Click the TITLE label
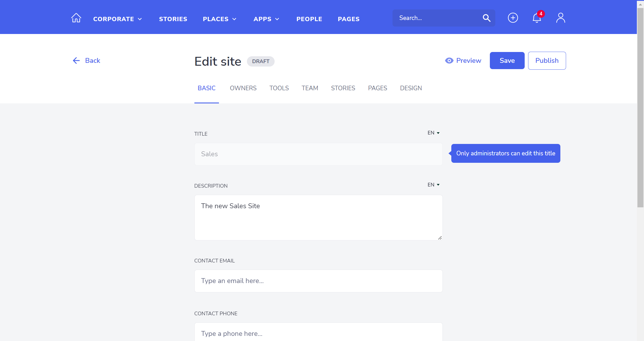Screen dimensions: 644x341 [x=201, y=134]
